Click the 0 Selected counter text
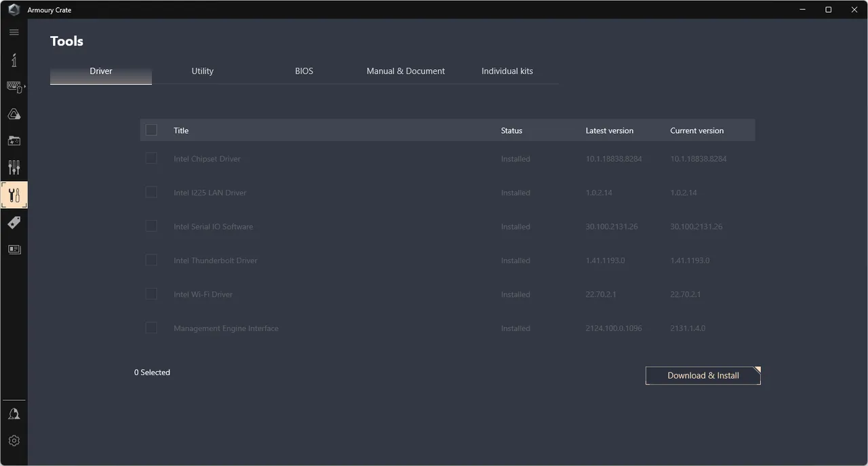The image size is (868, 466). click(x=152, y=372)
